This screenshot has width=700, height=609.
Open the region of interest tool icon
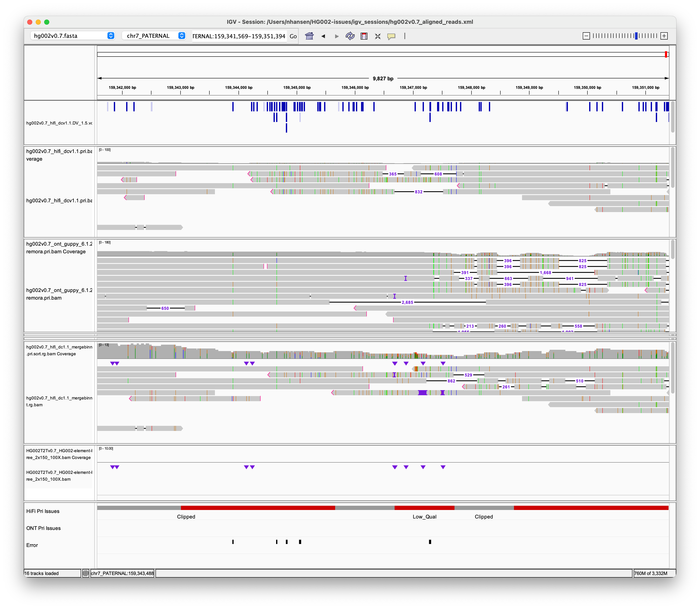(364, 36)
